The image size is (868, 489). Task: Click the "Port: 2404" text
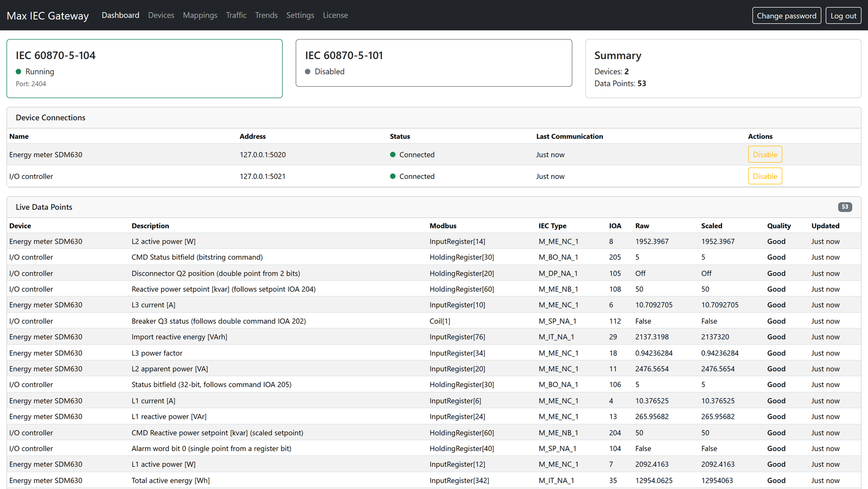31,84
